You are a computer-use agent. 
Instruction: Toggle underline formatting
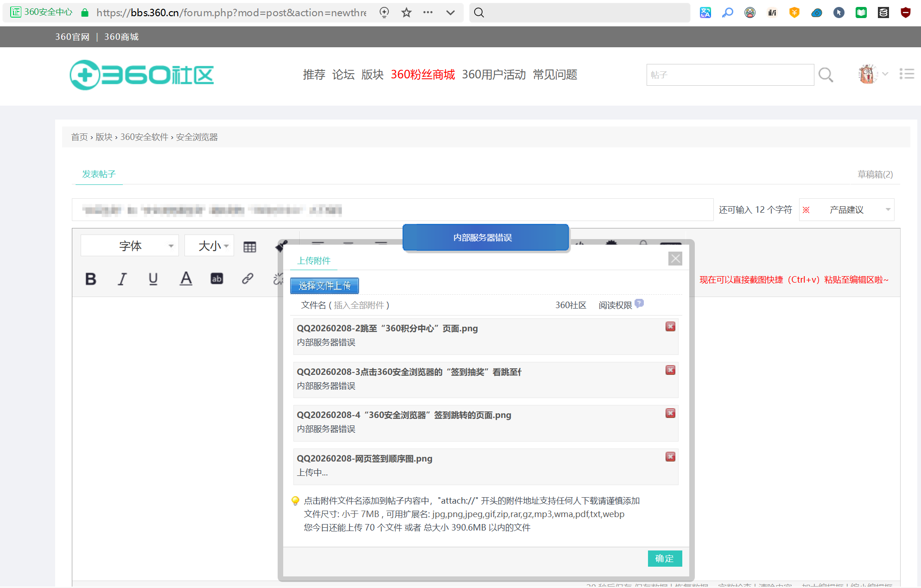pyautogui.click(x=153, y=278)
